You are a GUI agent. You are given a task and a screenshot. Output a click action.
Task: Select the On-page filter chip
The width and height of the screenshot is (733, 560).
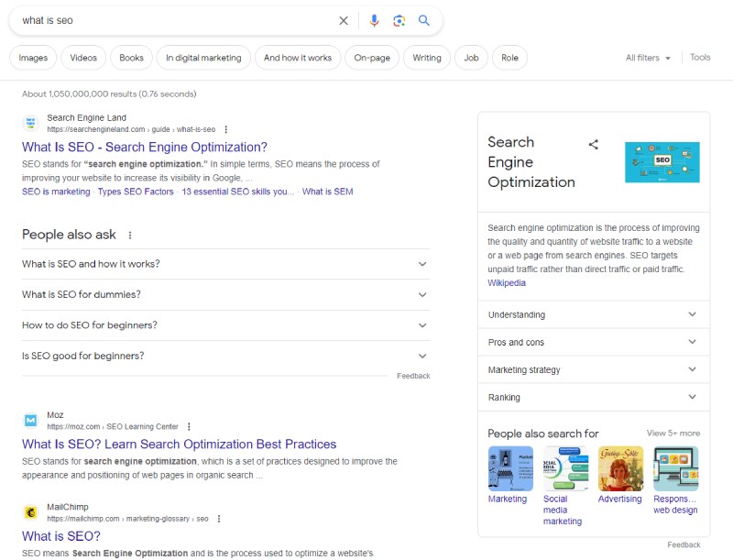click(372, 58)
